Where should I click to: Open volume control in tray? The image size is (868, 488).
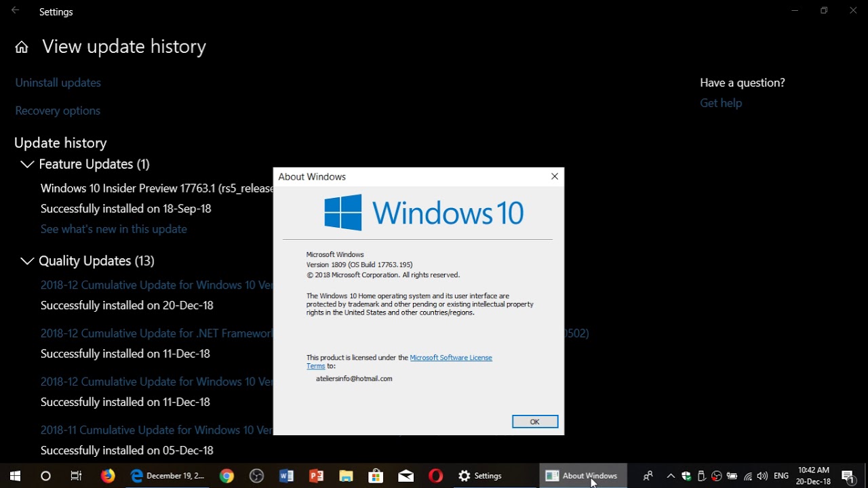pos(762,476)
